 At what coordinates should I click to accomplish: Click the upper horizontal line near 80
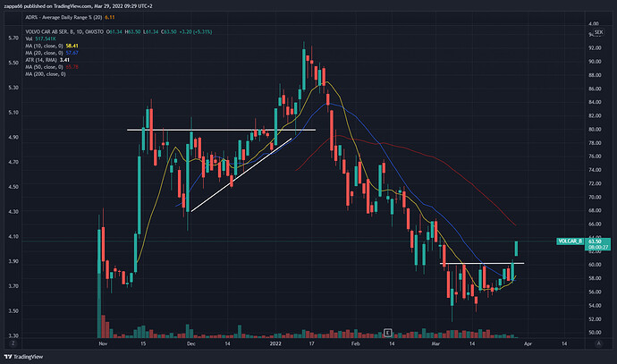point(221,130)
